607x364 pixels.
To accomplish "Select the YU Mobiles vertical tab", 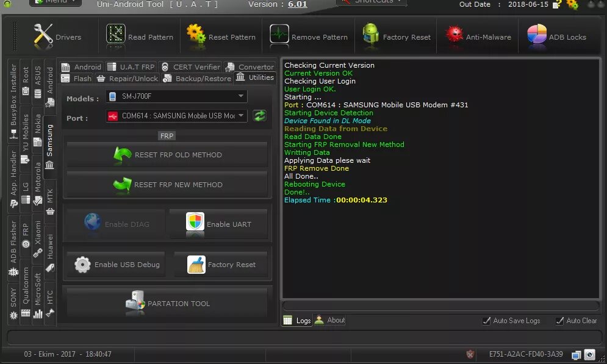I will click(x=26, y=138).
